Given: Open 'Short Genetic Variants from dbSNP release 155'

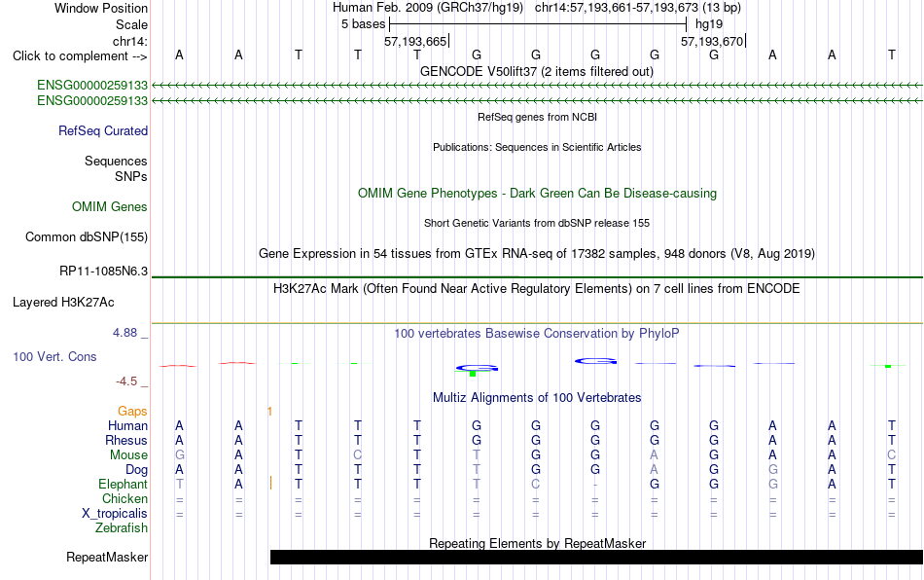Looking at the screenshot, I should [537, 223].
